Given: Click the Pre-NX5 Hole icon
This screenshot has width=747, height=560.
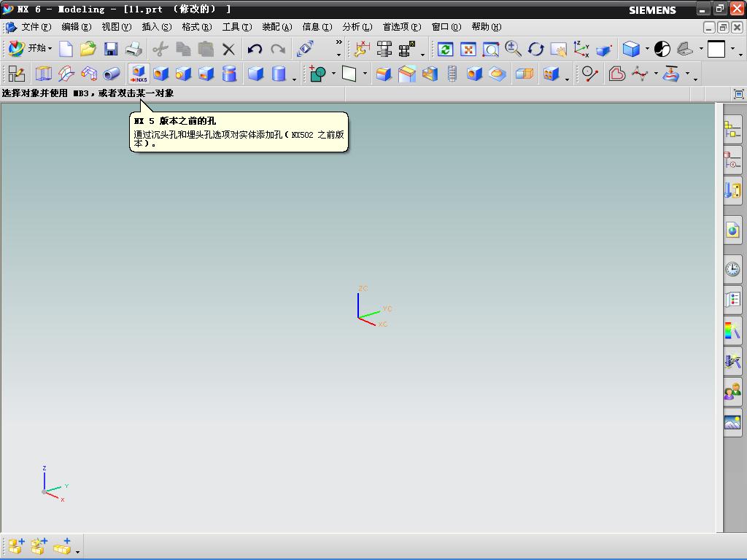Looking at the screenshot, I should coord(138,74).
